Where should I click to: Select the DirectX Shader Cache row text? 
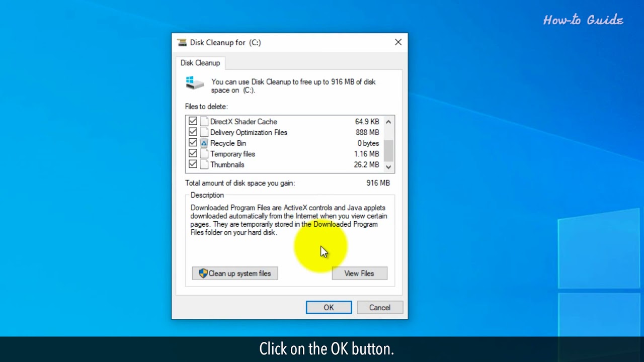click(244, 122)
